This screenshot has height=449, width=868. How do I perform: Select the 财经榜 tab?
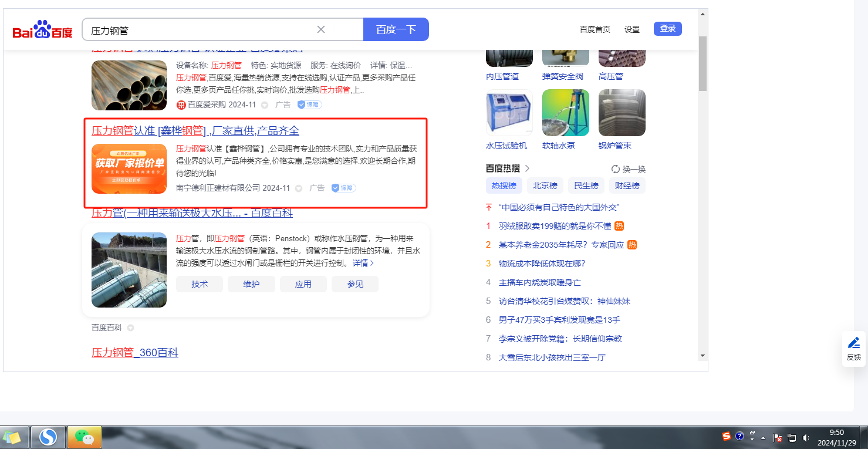point(627,186)
